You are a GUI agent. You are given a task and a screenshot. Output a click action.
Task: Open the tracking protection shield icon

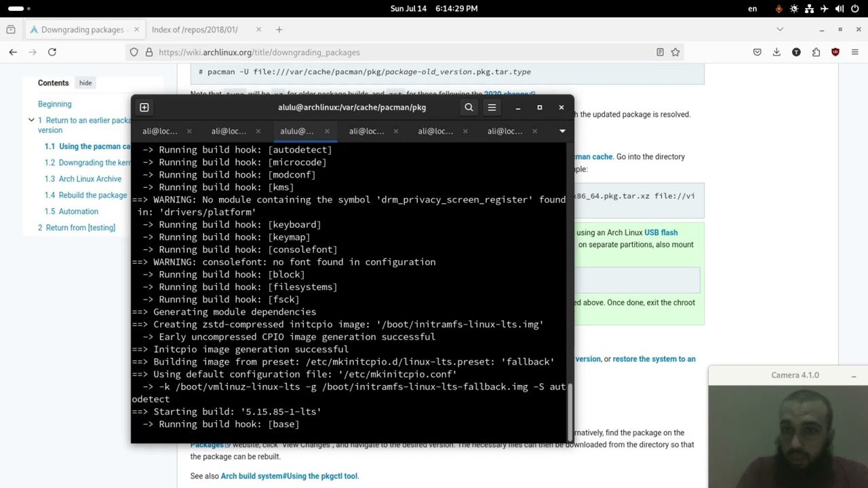[x=134, y=52]
